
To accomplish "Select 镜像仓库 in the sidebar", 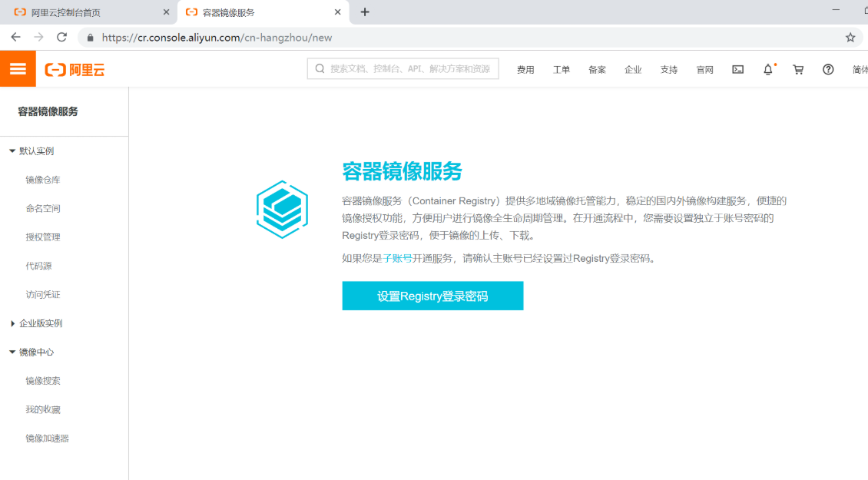I will pos(42,179).
